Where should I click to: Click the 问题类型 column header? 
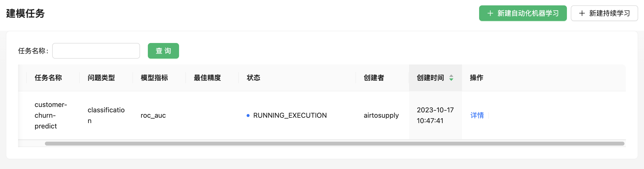coord(101,78)
